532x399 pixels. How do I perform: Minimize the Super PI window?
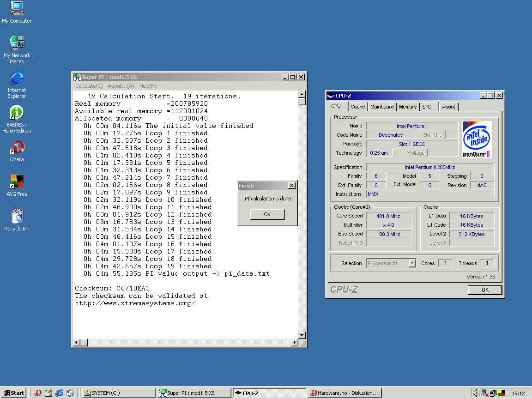pos(285,77)
